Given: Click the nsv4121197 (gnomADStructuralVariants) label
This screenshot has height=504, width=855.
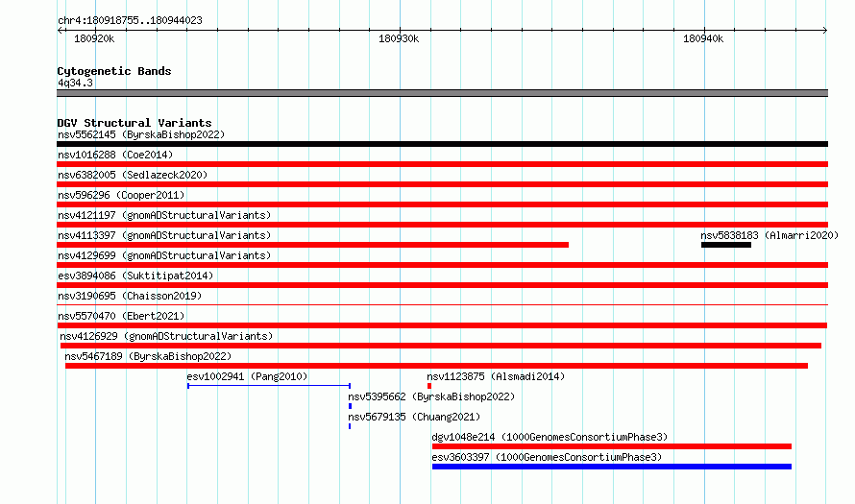Looking at the screenshot, I should point(164,215).
